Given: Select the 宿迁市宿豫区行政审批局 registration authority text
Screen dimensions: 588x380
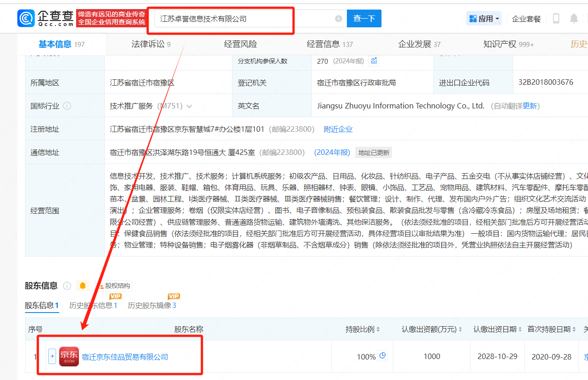Looking at the screenshot, I should [356, 82].
